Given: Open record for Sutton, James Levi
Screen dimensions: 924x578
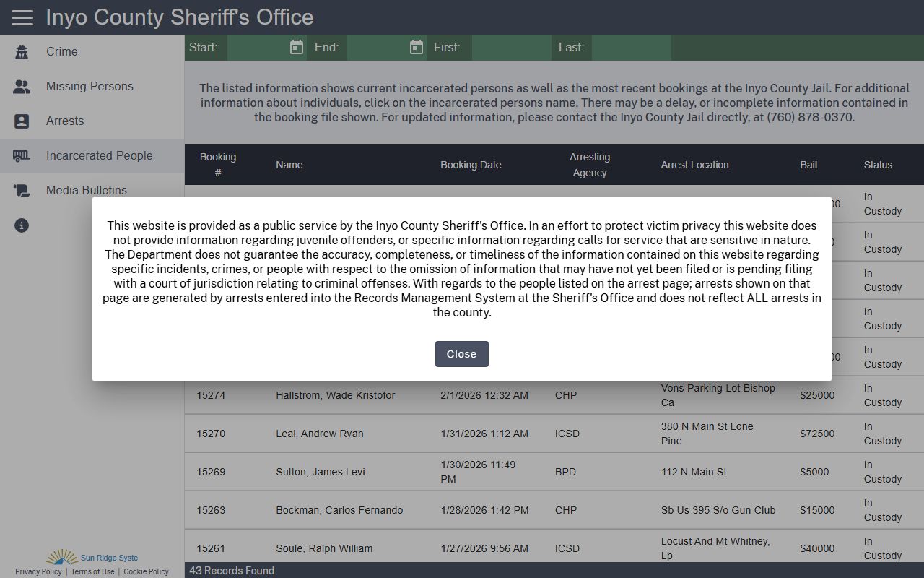Looking at the screenshot, I should pos(320,472).
